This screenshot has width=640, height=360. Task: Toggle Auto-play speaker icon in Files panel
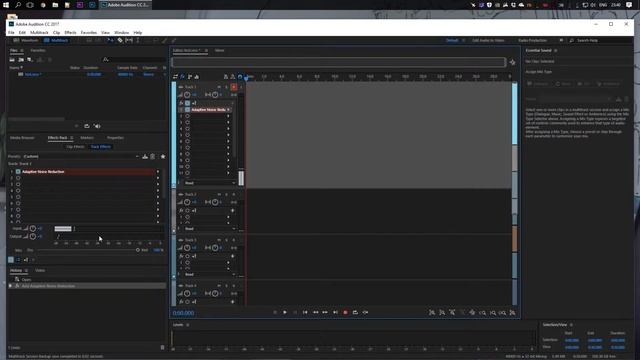[97, 126]
